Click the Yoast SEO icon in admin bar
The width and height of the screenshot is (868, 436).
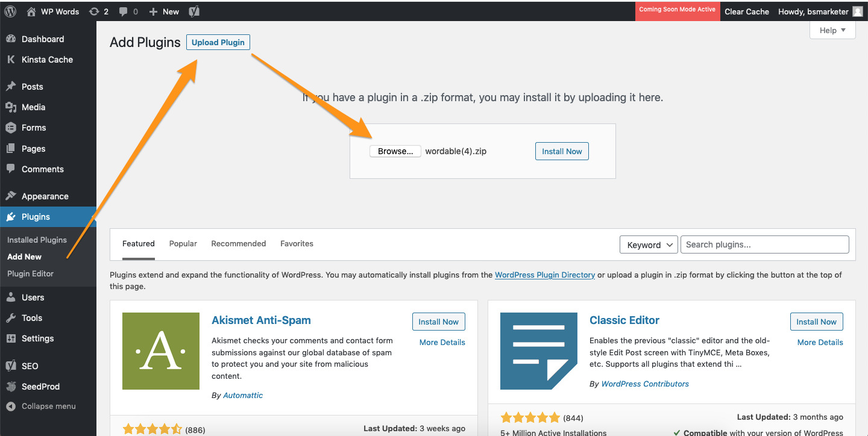tap(193, 11)
